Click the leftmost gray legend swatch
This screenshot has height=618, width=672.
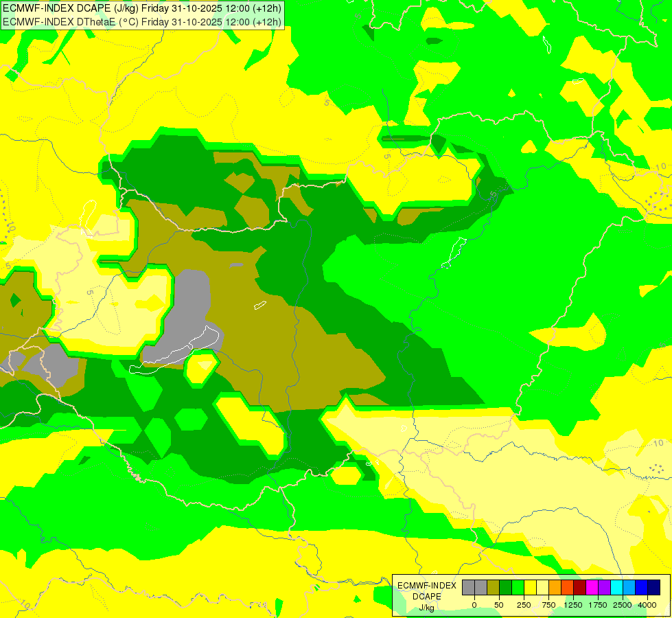point(468,588)
